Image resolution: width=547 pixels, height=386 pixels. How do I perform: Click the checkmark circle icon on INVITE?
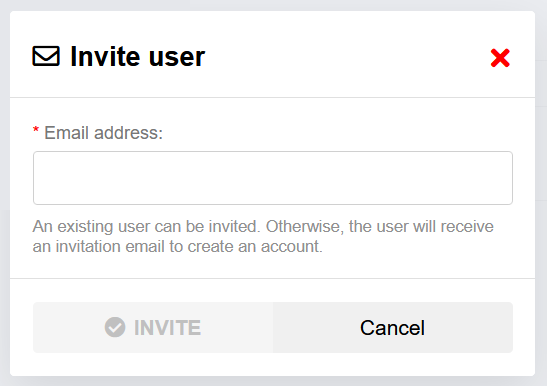(x=115, y=327)
